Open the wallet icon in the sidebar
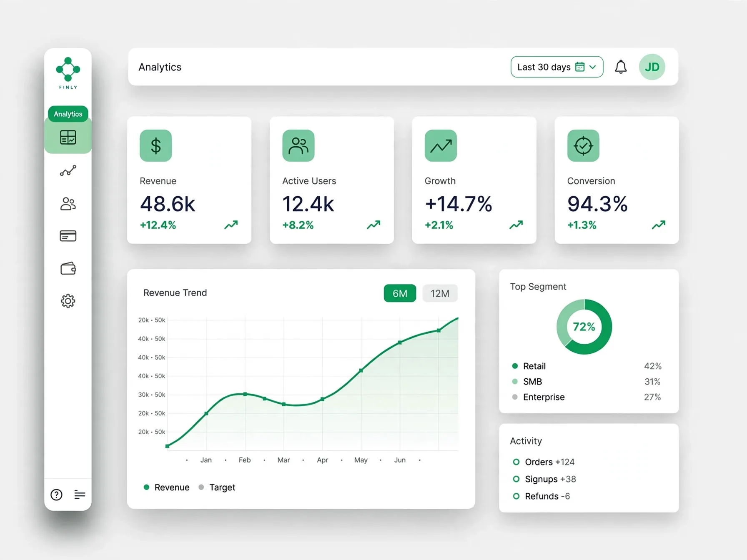747x560 pixels. click(x=68, y=268)
